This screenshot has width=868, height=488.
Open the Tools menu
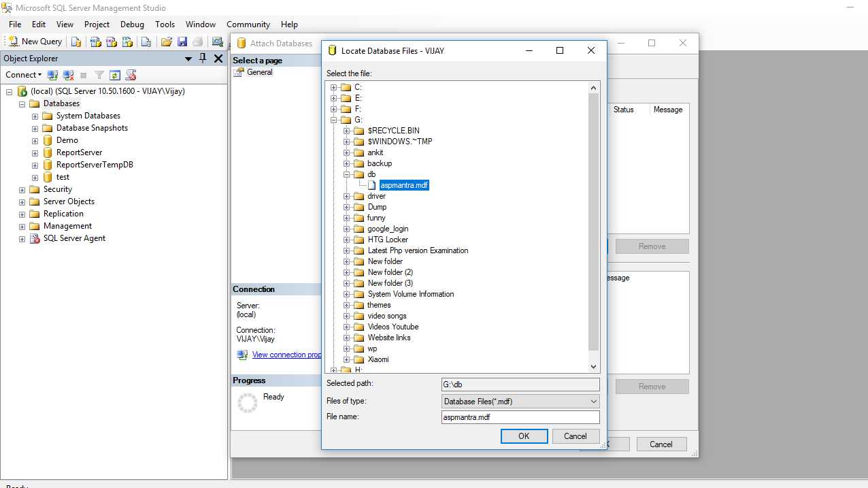pos(165,24)
